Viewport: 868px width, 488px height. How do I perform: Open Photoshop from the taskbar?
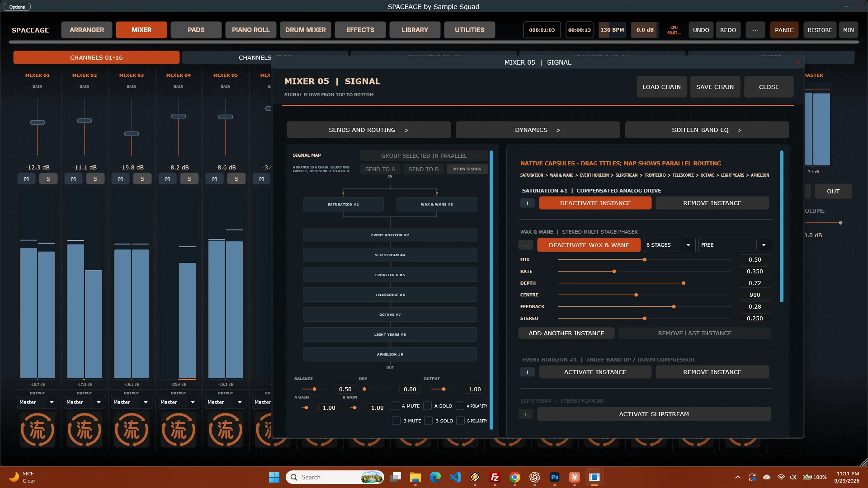tap(554, 477)
